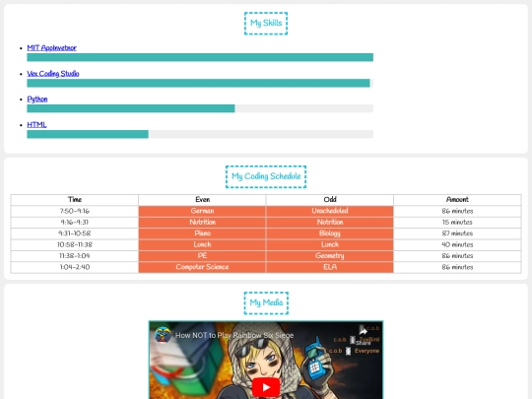Select the Geometry cell
Viewport: 532px width, 399px height.
(330, 256)
